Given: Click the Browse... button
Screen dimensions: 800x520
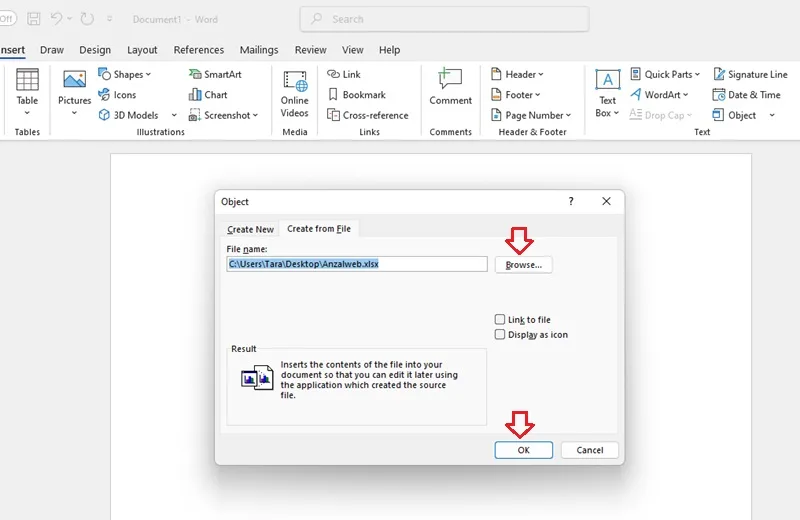Looking at the screenshot, I should pyautogui.click(x=523, y=265).
